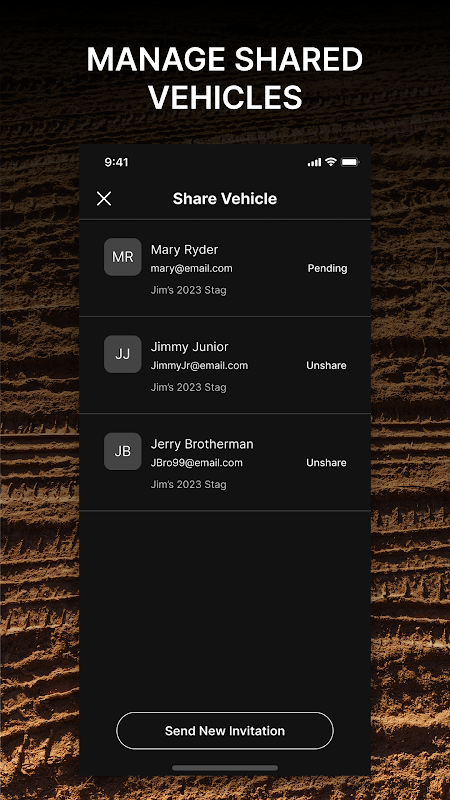This screenshot has width=450, height=800.
Task: Tap the Share Vehicle title
Action: pyautogui.click(x=225, y=198)
